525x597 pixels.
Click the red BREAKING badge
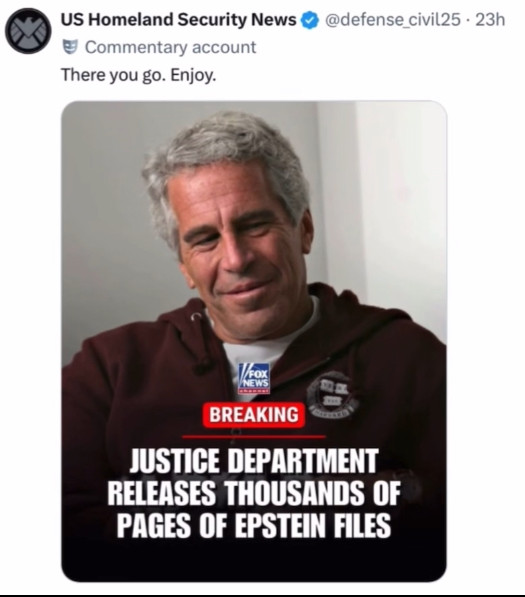coord(254,415)
